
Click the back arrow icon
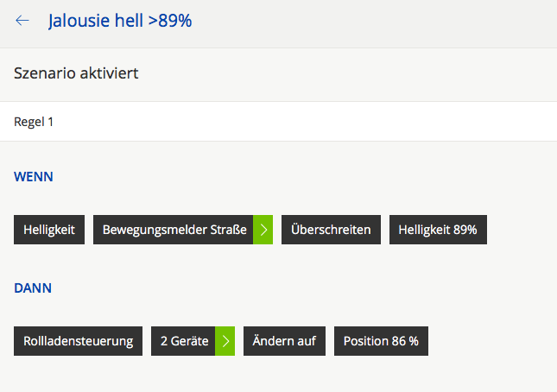22,21
